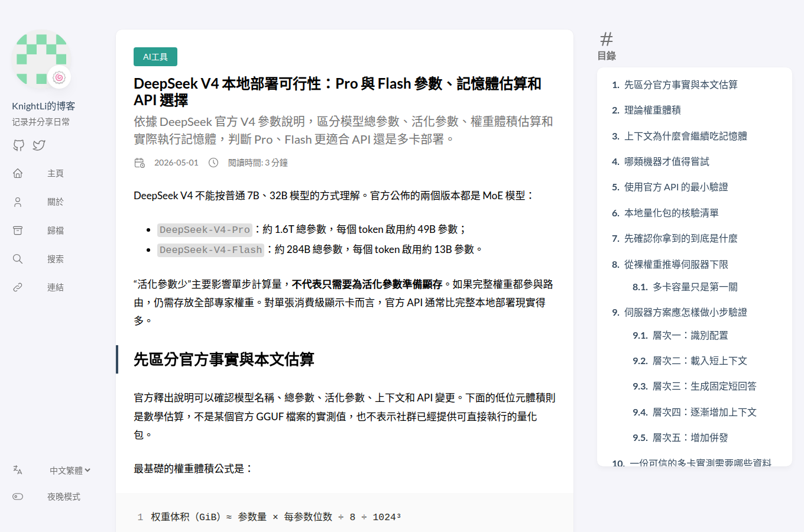
Task: Jump to 9.3 層次三：生成固定短回答
Action: point(705,386)
